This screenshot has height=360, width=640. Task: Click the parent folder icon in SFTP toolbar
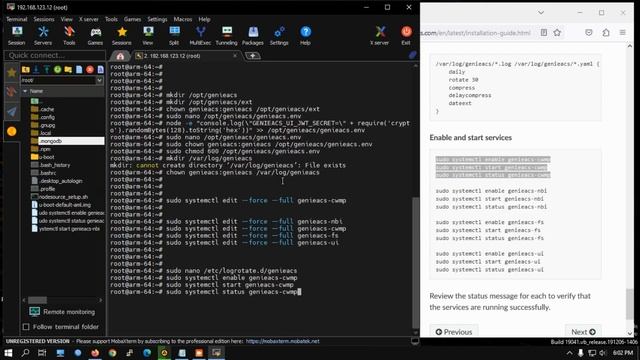[x=26, y=69]
